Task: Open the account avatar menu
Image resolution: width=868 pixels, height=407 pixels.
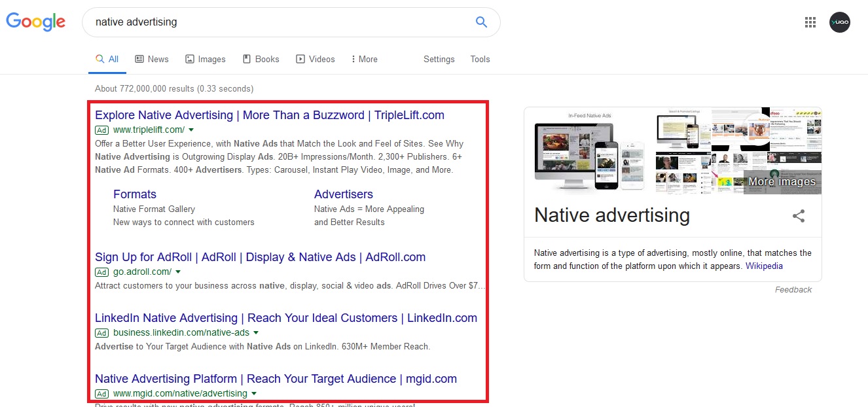Action: pos(840,22)
